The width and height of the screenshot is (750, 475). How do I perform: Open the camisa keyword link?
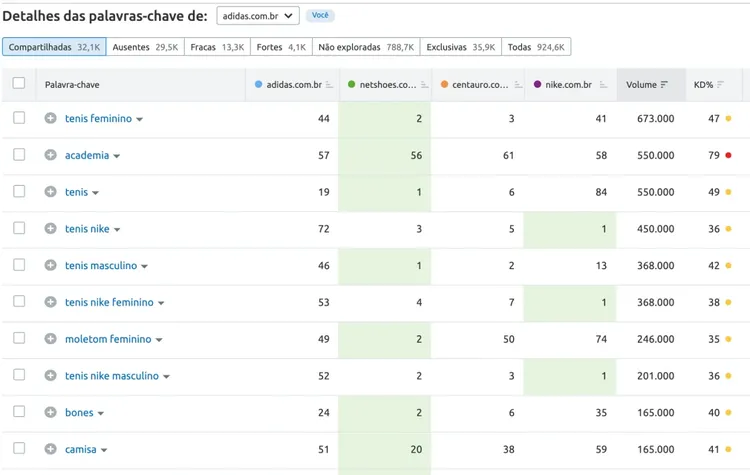81,449
